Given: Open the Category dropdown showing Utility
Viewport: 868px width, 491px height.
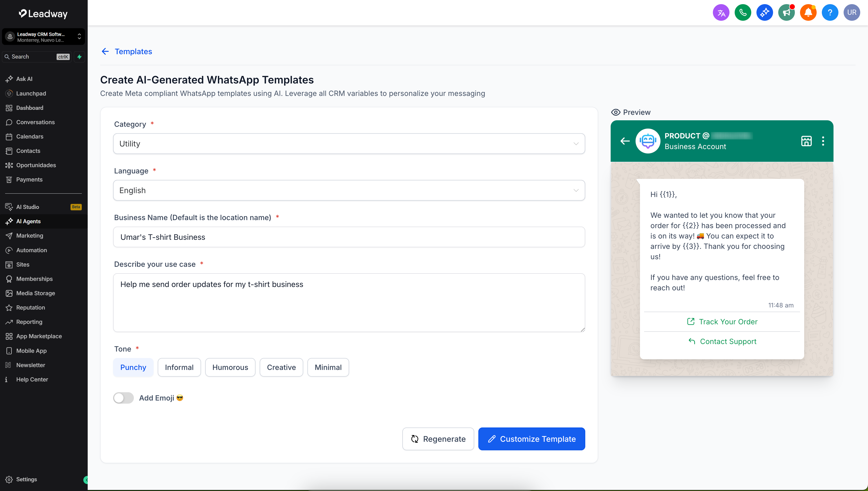Looking at the screenshot, I should [x=349, y=144].
